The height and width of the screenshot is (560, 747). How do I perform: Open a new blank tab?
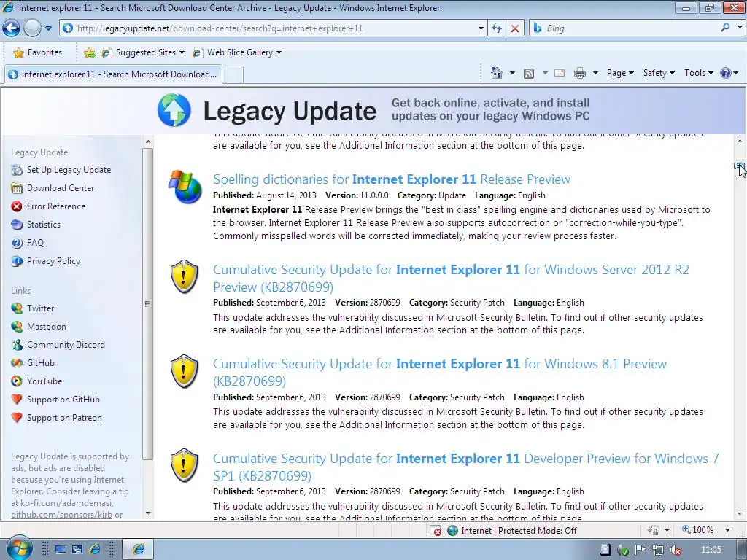tap(233, 75)
